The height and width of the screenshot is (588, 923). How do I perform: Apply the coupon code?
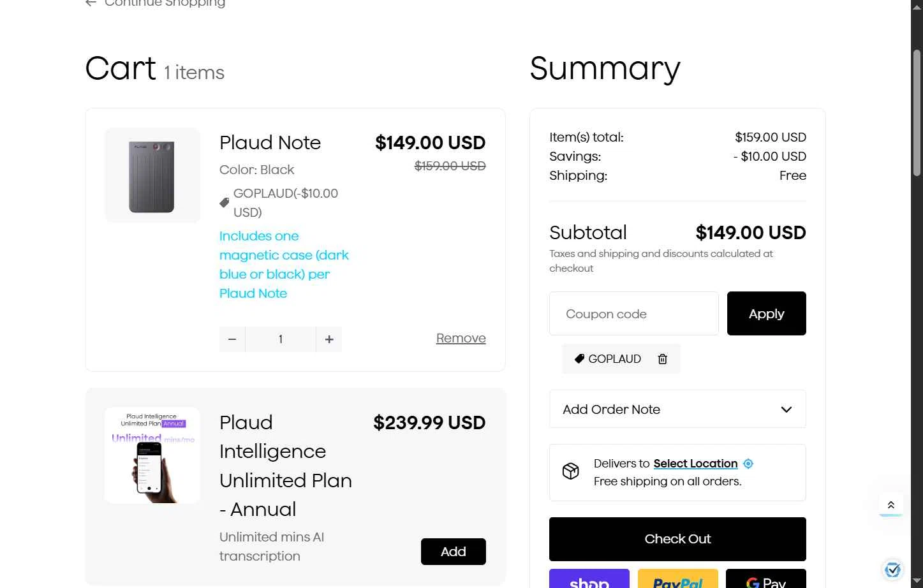[766, 314]
